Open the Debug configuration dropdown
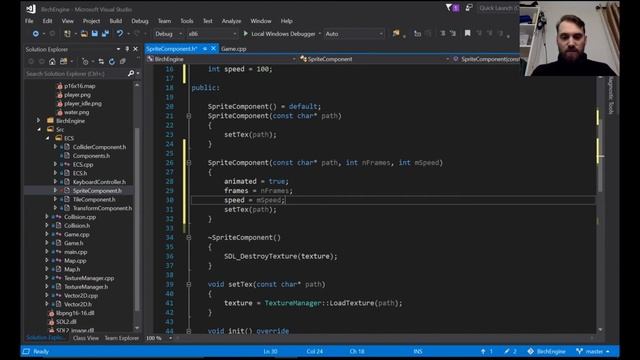This screenshot has width=640, height=360. coord(169,34)
